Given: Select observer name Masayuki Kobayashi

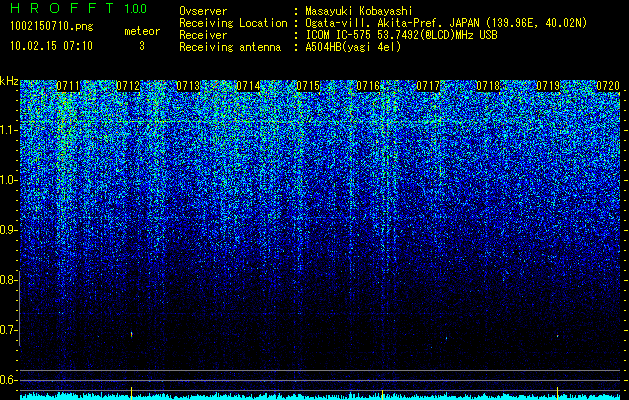Looking at the screenshot, I should (359, 12).
